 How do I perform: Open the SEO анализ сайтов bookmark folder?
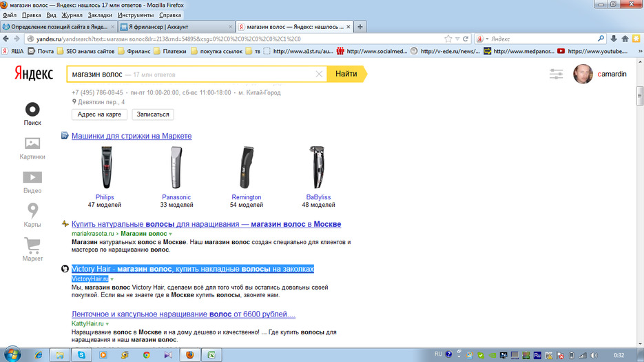tap(86, 51)
